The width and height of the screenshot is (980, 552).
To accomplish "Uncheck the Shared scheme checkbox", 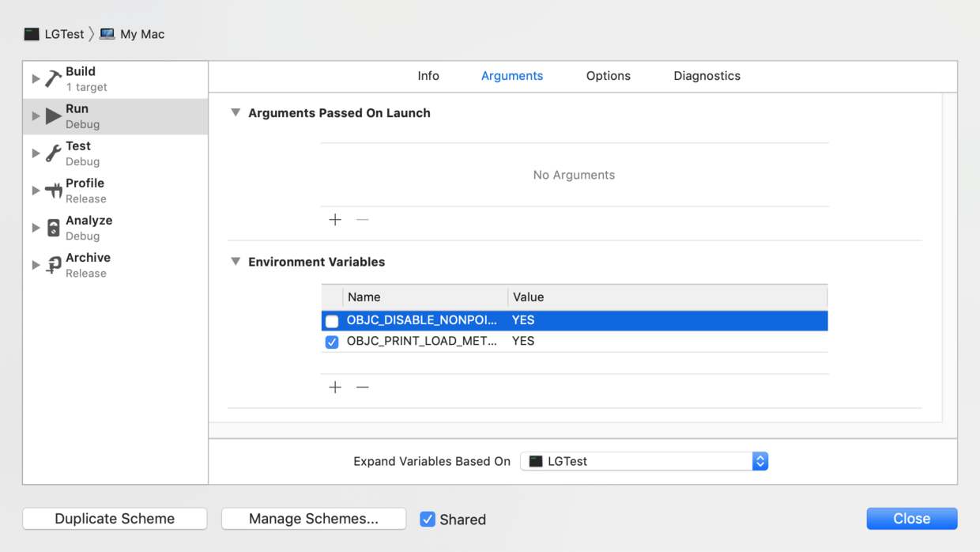I will coord(428,519).
